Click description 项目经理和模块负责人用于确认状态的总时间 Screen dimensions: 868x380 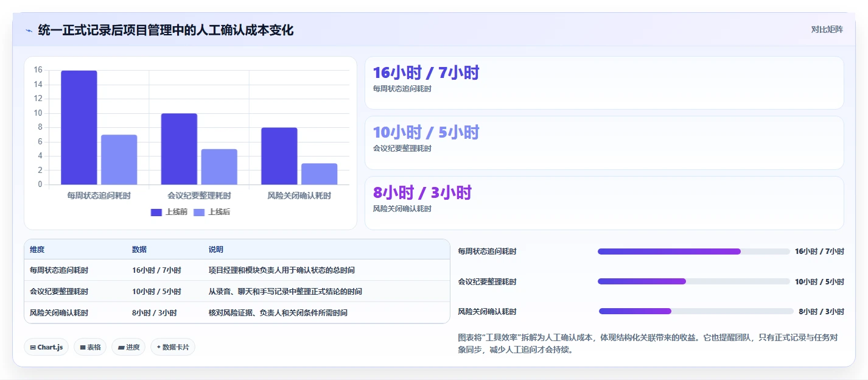(x=281, y=270)
